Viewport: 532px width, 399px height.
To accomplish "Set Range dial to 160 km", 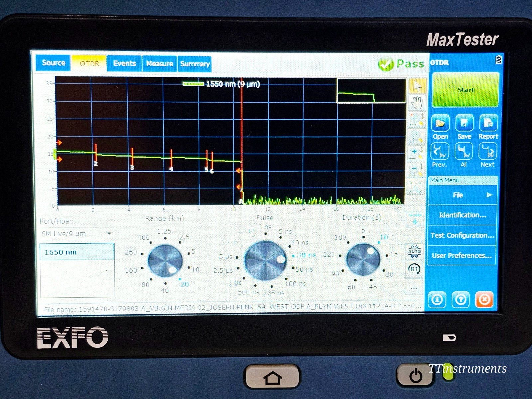I will [x=131, y=270].
